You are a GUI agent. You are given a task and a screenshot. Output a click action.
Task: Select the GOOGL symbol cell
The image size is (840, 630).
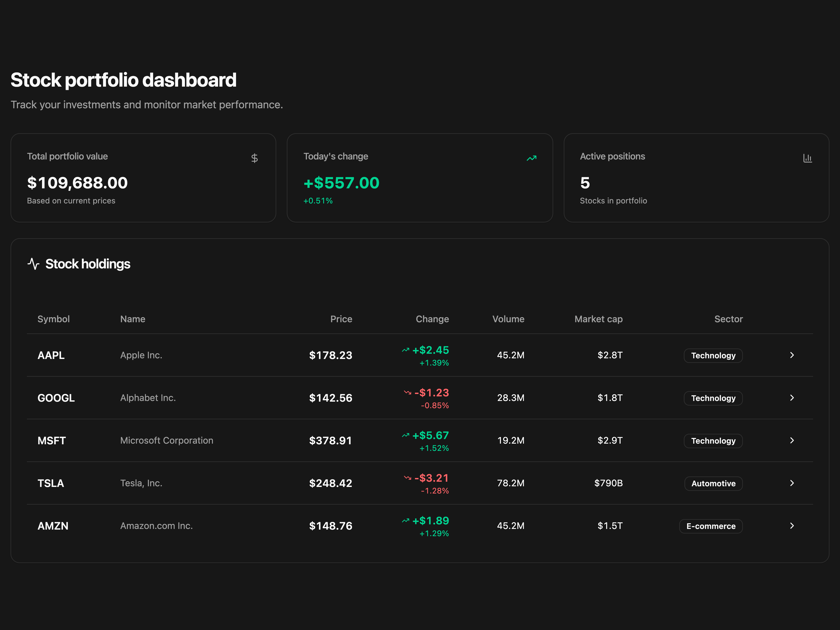(x=56, y=398)
